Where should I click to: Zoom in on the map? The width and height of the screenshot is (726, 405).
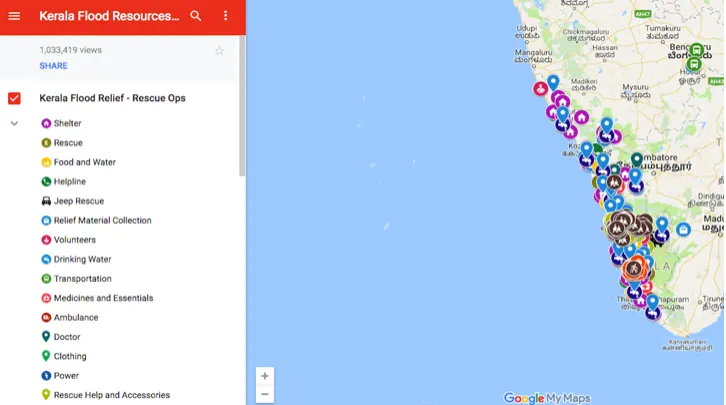point(264,376)
